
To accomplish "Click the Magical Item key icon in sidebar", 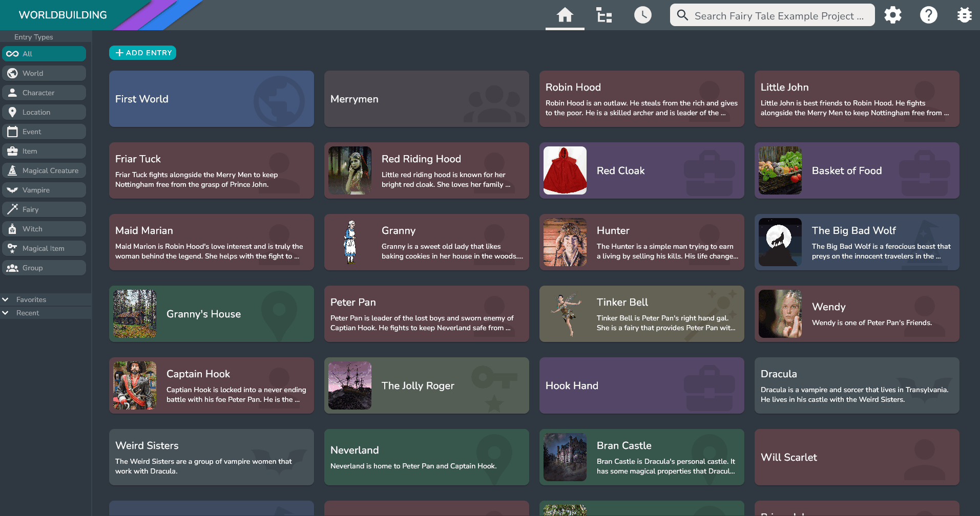I will point(12,248).
